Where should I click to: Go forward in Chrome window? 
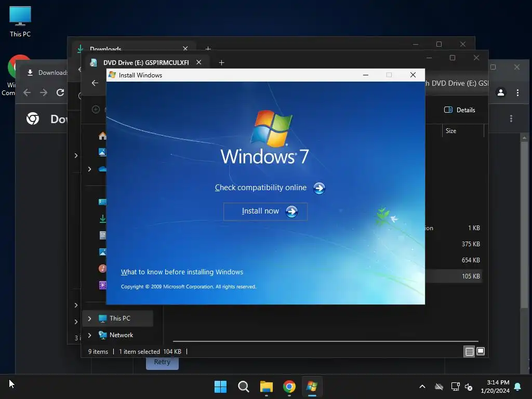pyautogui.click(x=44, y=92)
